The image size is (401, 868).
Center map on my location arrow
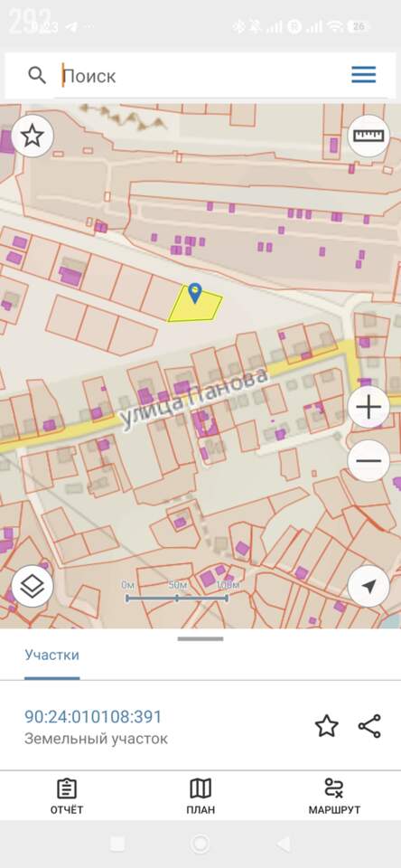pos(368,586)
